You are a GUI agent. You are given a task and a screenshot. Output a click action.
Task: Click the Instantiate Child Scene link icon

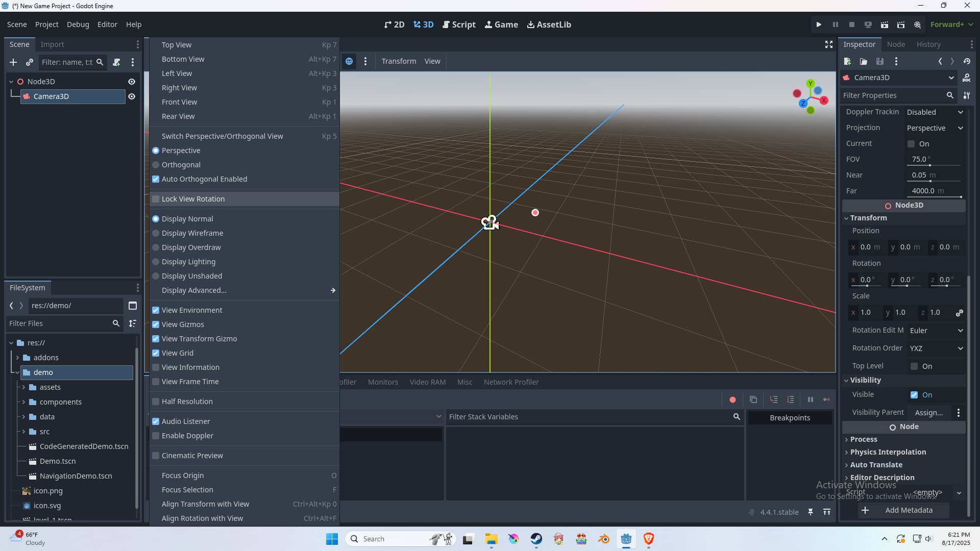tap(30, 62)
